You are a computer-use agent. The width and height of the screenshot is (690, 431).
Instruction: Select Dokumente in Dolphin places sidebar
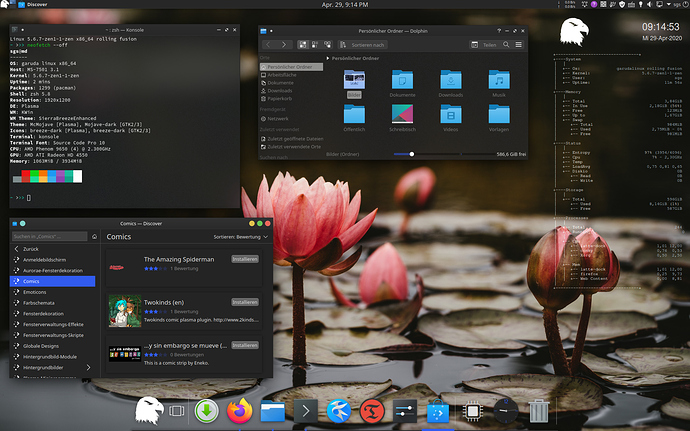[x=280, y=83]
